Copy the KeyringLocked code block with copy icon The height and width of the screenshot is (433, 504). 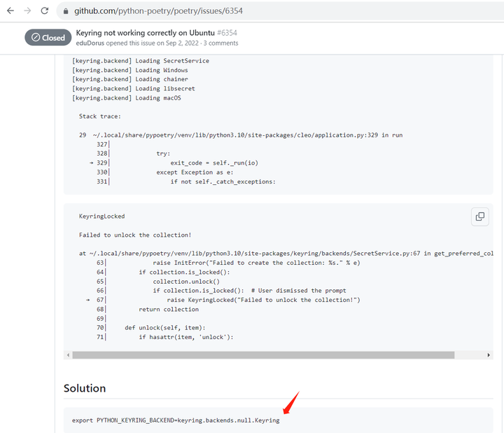(x=480, y=216)
